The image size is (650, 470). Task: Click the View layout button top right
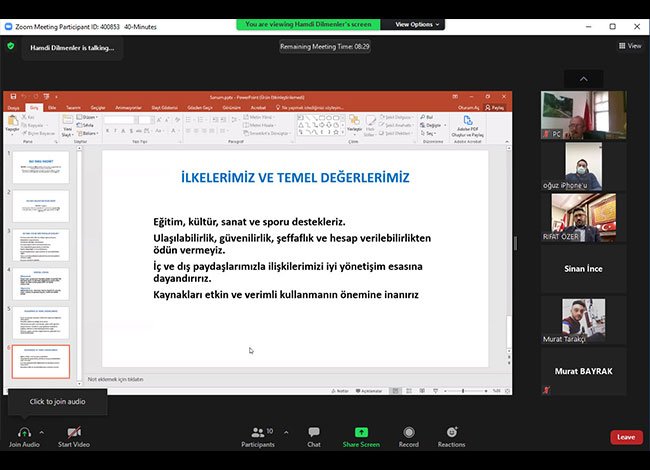[630, 46]
